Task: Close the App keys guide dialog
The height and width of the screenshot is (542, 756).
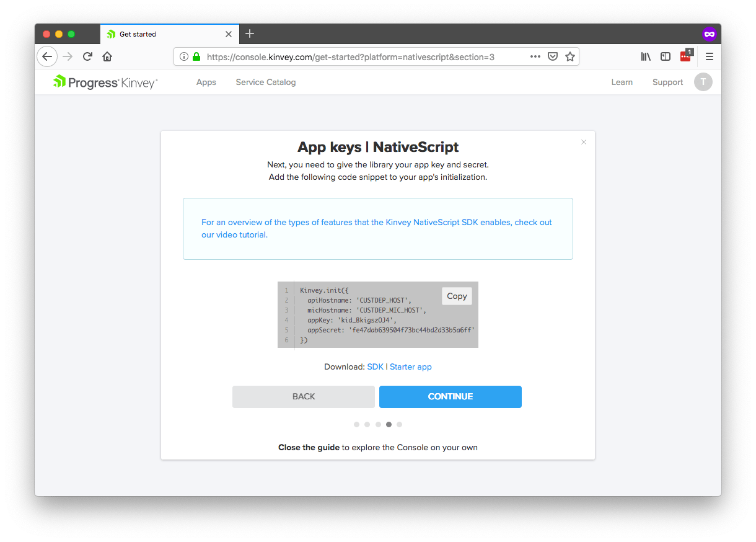Action: tap(583, 142)
